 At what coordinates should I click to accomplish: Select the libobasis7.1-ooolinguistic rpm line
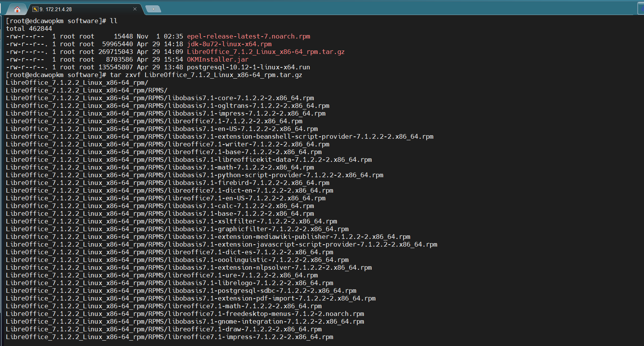[x=177, y=260]
